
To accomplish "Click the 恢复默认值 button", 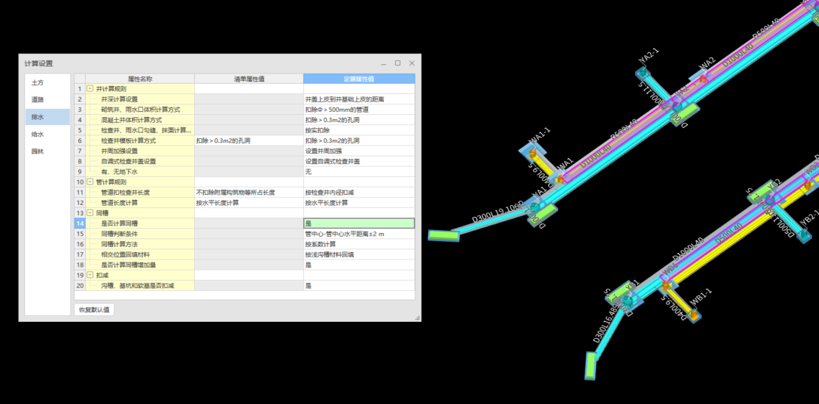I will (95, 310).
